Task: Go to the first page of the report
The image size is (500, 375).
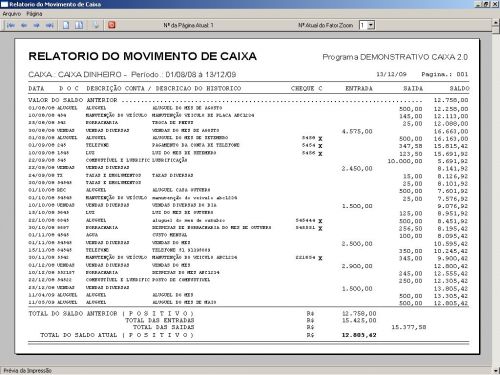Action: [x=11, y=25]
